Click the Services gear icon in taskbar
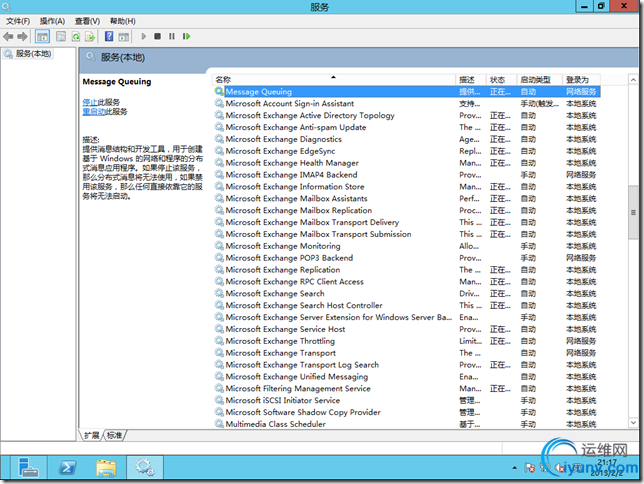The width and height of the screenshot is (644, 484). pos(145,468)
